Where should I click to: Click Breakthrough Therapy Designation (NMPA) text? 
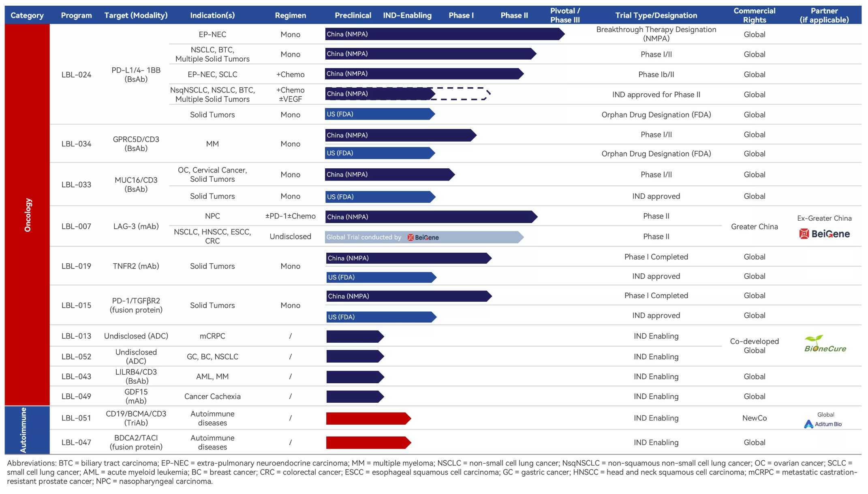(656, 34)
